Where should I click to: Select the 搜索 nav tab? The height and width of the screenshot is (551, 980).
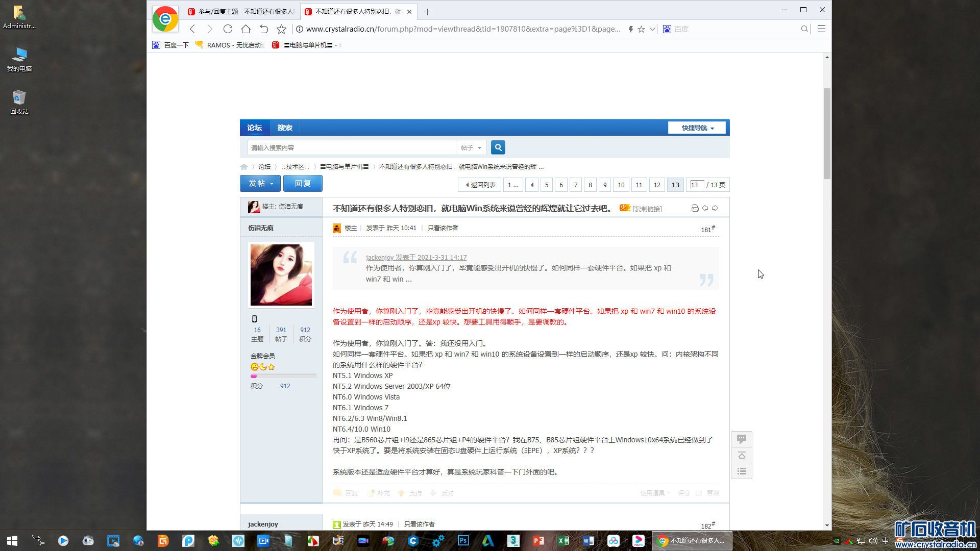pyautogui.click(x=285, y=128)
